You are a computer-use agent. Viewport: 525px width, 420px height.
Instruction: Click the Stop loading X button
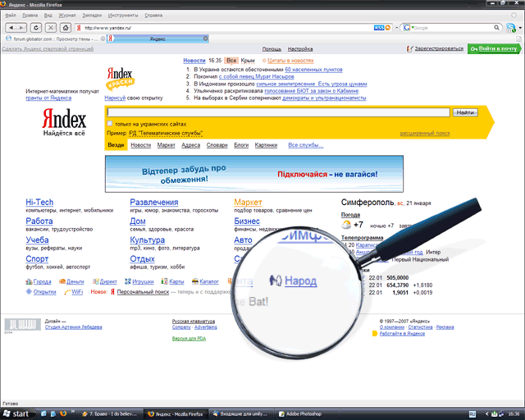pos(51,28)
